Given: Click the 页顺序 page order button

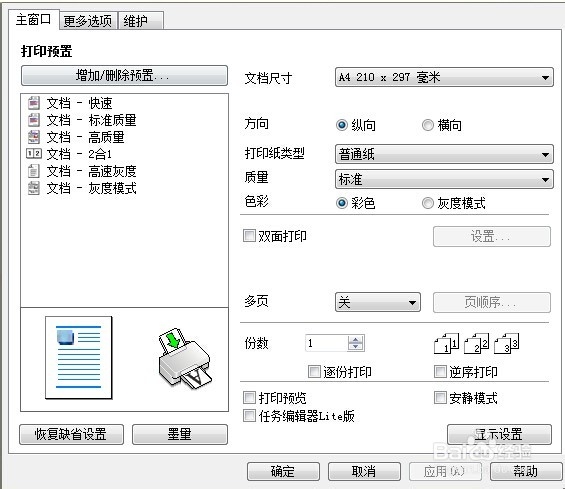Looking at the screenshot, I should (492, 302).
